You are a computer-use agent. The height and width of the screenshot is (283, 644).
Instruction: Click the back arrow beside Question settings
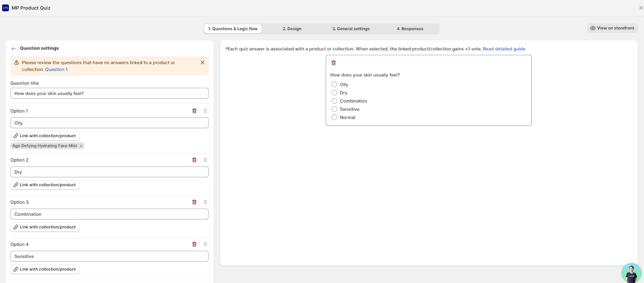(x=14, y=49)
